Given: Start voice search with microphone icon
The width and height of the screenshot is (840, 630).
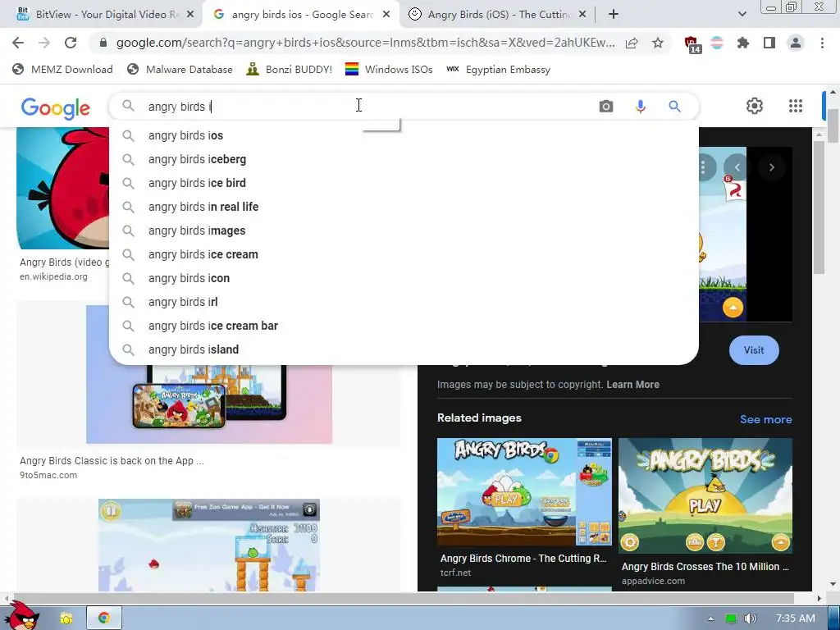Looking at the screenshot, I should point(640,107).
